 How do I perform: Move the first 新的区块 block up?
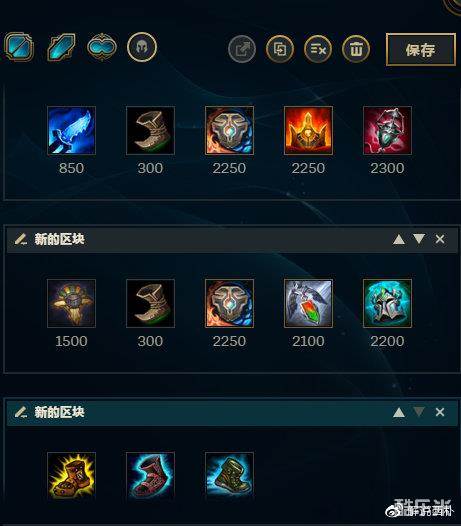pyautogui.click(x=399, y=239)
